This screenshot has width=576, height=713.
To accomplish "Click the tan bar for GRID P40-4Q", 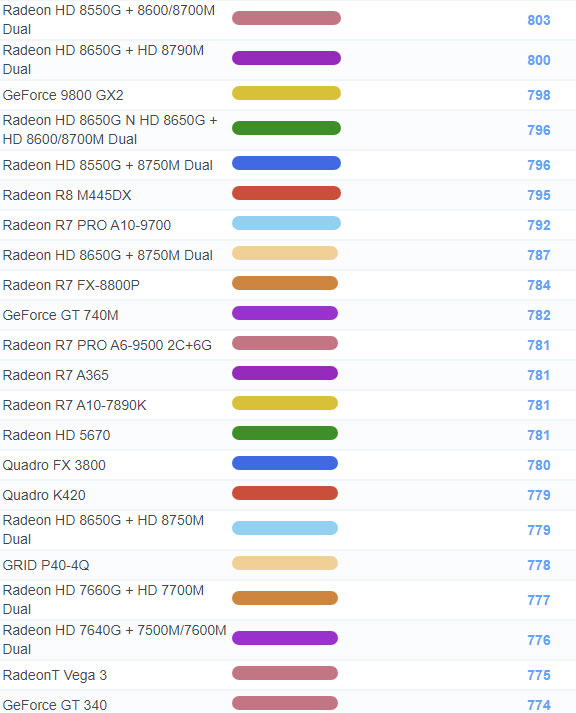I will tap(285, 563).
